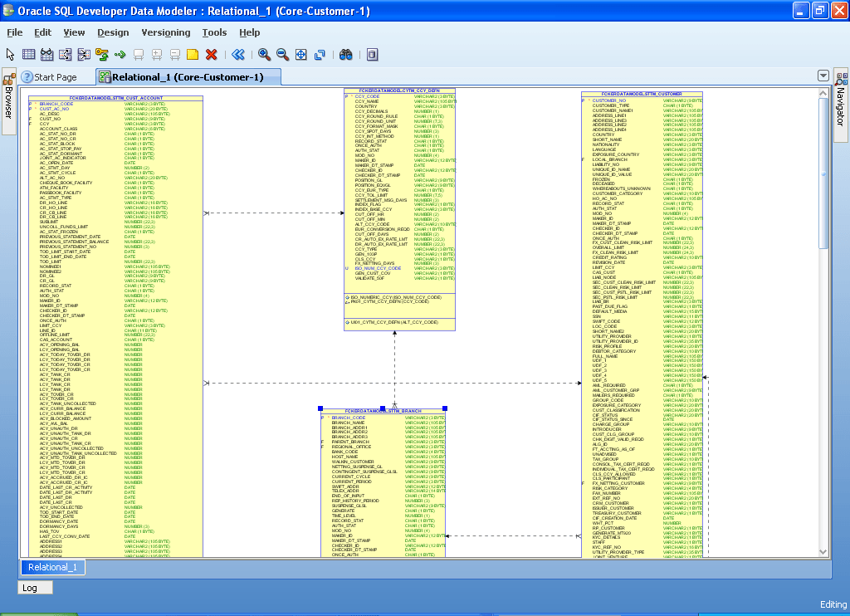This screenshot has height=616, width=850.
Task: Open search with the binoculars icon
Action: 346,54
